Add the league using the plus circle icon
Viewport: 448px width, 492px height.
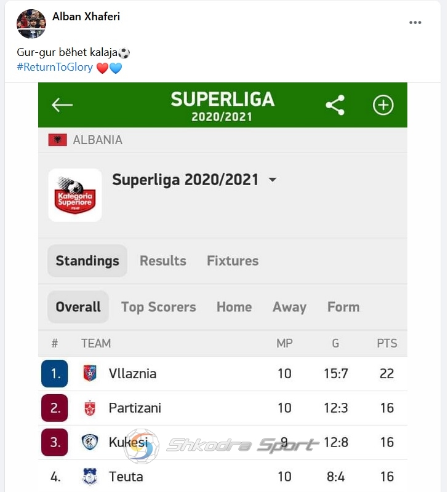(x=383, y=105)
